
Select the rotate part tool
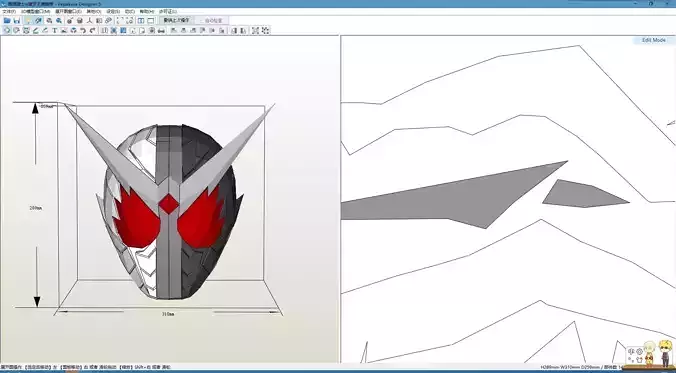coord(16,30)
